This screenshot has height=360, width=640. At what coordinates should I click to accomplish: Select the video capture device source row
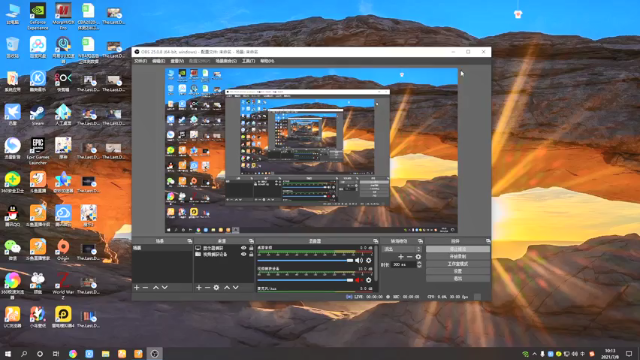224,254
